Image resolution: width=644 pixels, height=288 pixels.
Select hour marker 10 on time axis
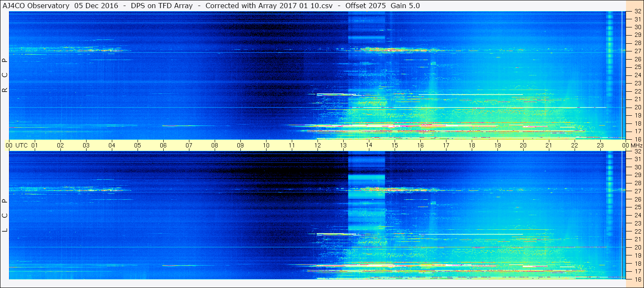coord(266,145)
